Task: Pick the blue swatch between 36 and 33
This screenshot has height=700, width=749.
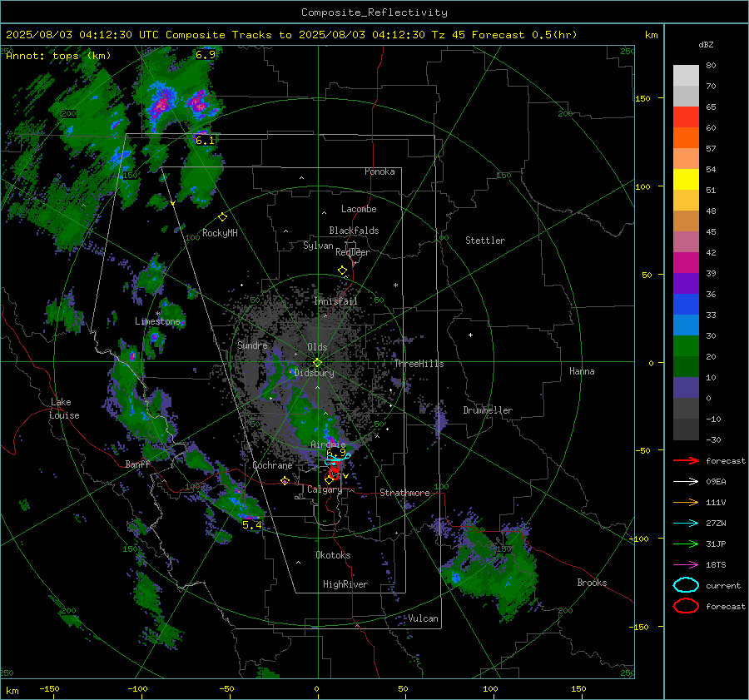Action: (x=686, y=305)
